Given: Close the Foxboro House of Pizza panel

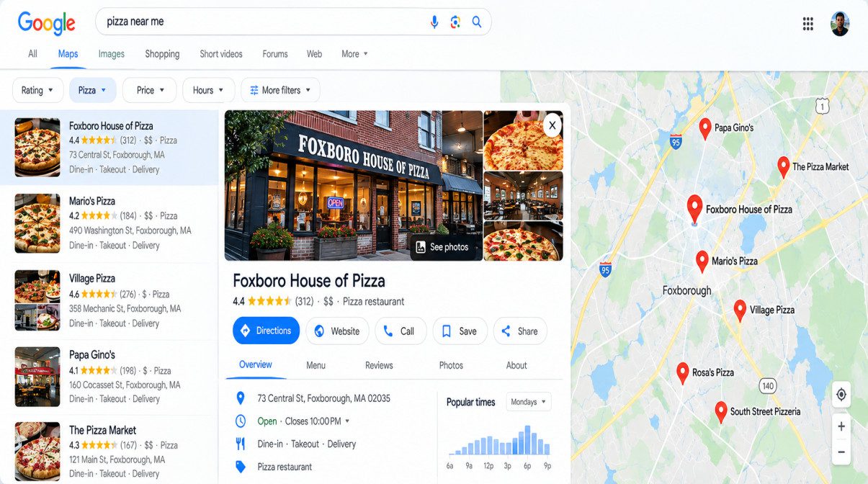Looking at the screenshot, I should 552,125.
